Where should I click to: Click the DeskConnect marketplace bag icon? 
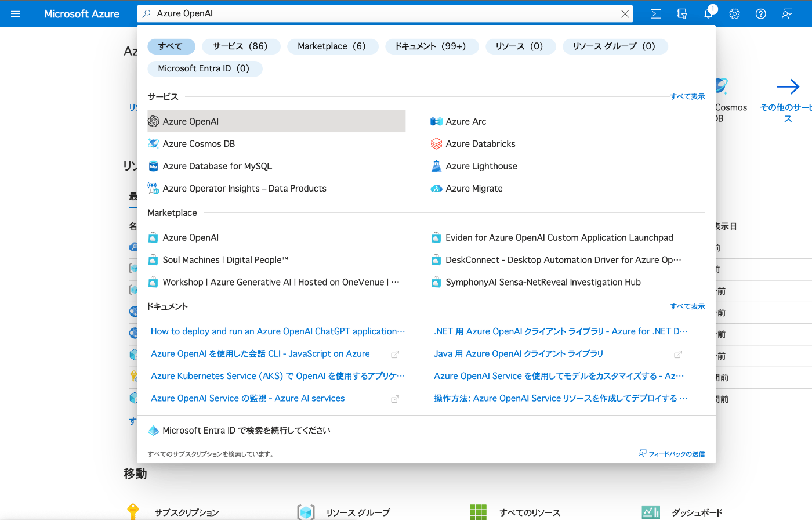point(437,260)
